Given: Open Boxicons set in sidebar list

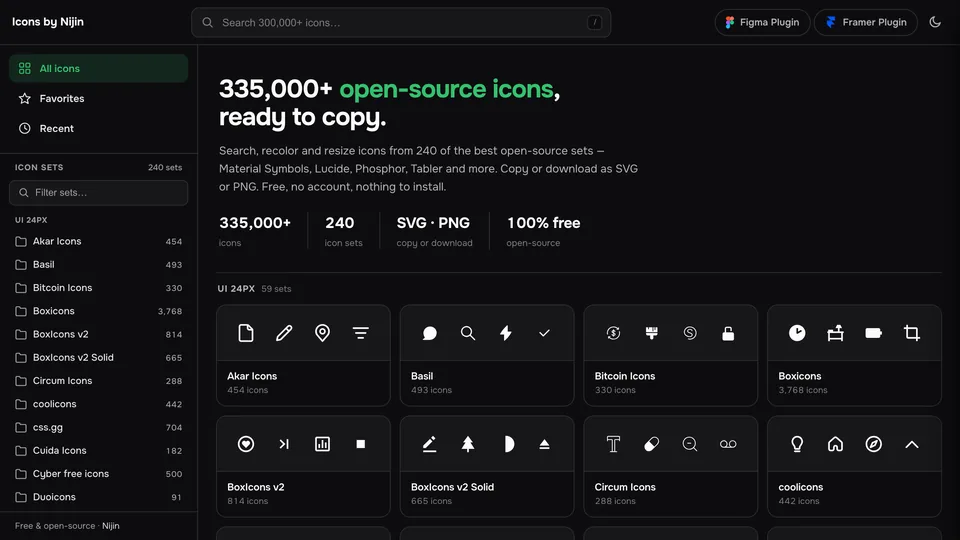Looking at the screenshot, I should (99, 311).
